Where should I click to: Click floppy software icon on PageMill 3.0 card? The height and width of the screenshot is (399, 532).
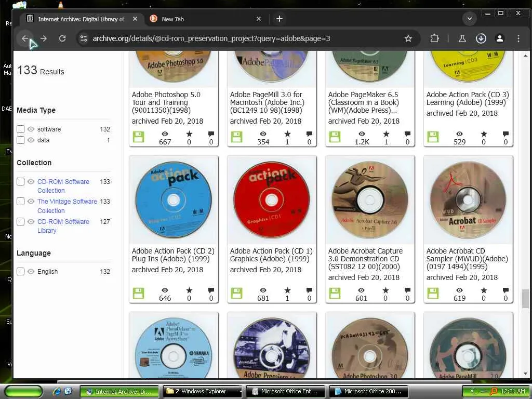click(x=236, y=137)
